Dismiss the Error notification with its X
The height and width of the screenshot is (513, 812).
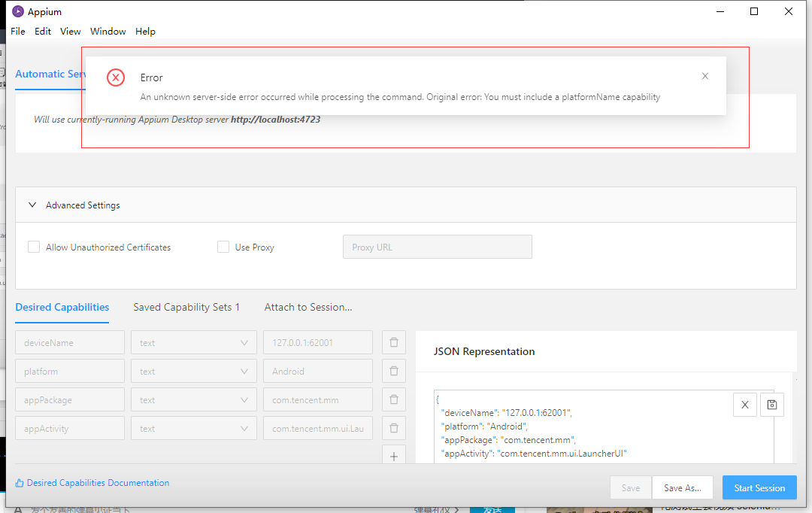click(x=704, y=76)
